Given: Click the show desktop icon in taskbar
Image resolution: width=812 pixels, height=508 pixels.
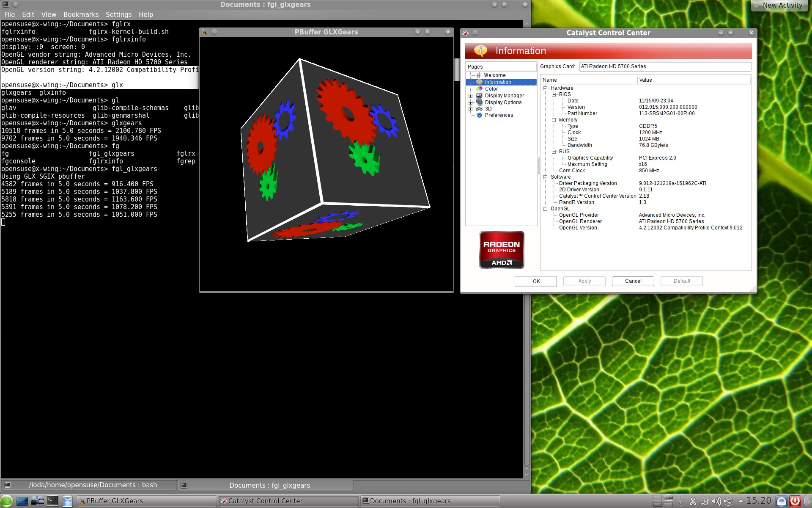Looking at the screenshot, I should 22,501.
